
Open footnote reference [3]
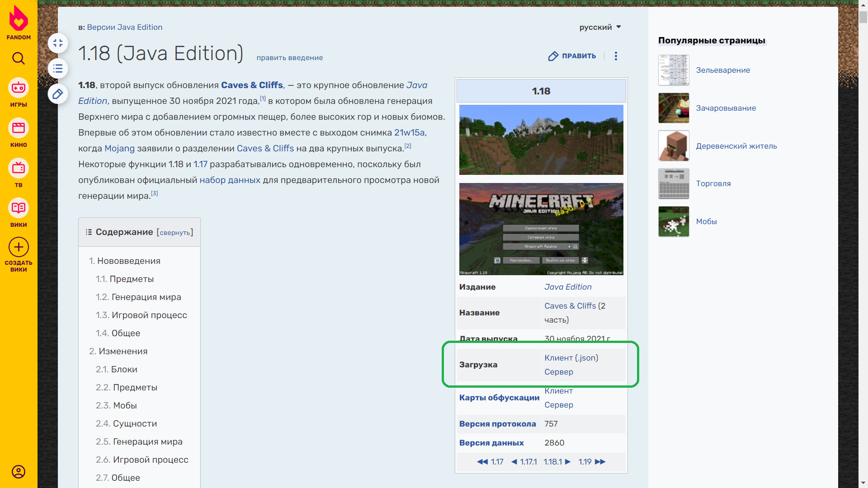click(x=155, y=193)
